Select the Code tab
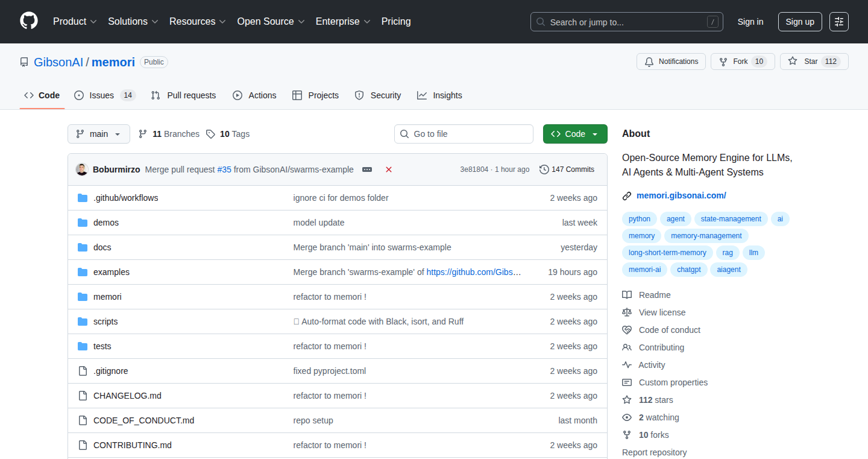 point(42,95)
